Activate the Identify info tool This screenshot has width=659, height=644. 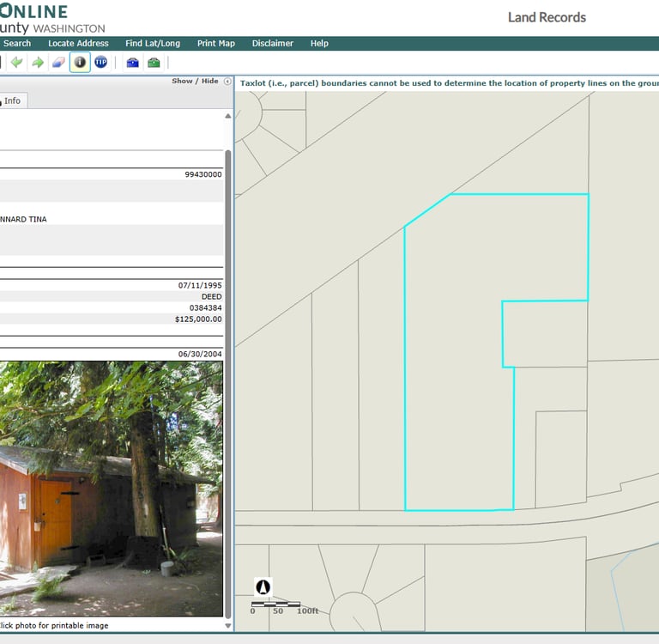(80, 63)
